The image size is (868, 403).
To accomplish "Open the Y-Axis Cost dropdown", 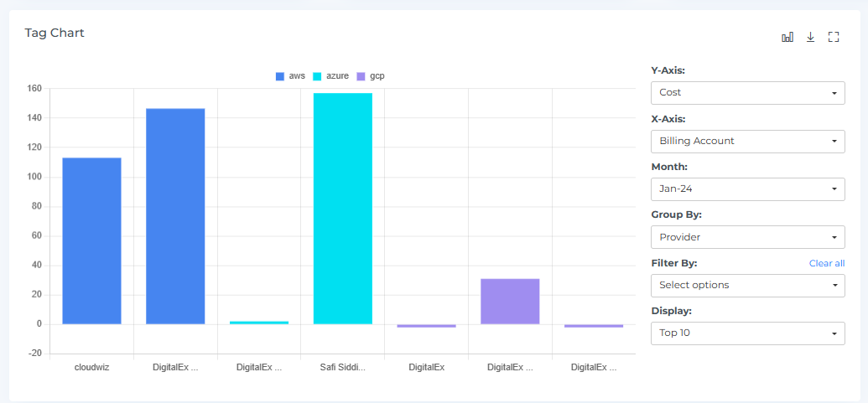I will tap(747, 93).
